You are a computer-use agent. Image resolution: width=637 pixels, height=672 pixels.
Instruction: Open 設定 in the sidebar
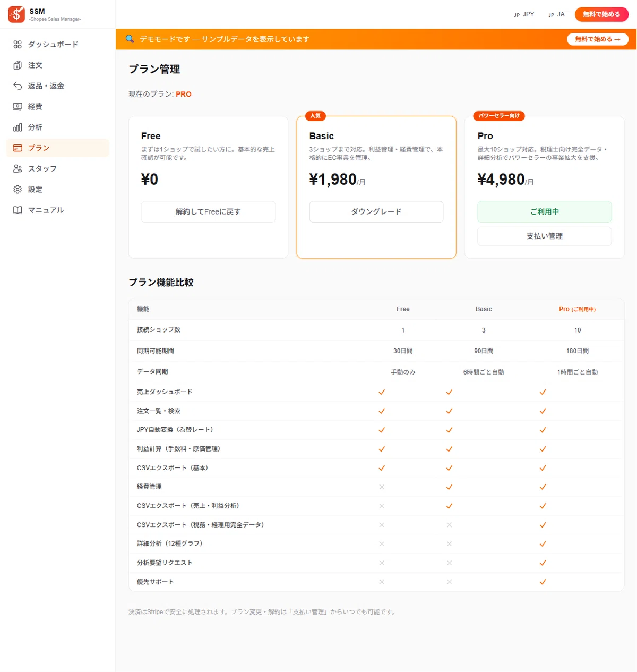tap(57, 190)
